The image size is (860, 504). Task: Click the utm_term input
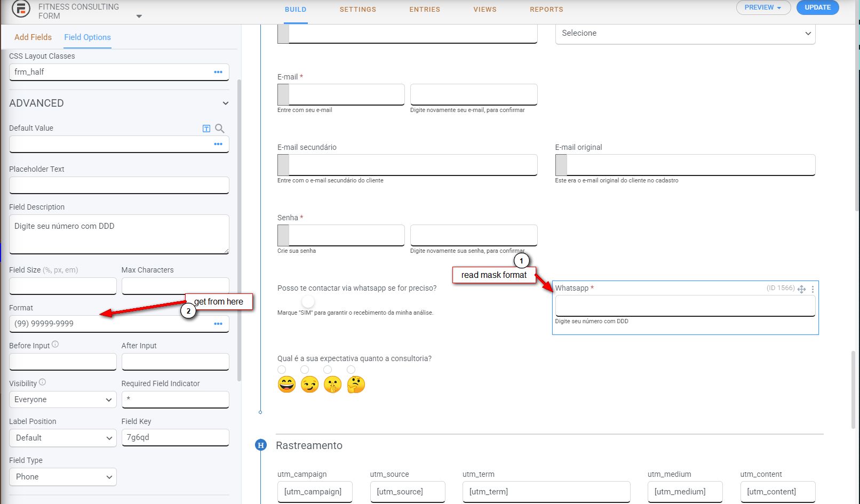pyautogui.click(x=546, y=492)
